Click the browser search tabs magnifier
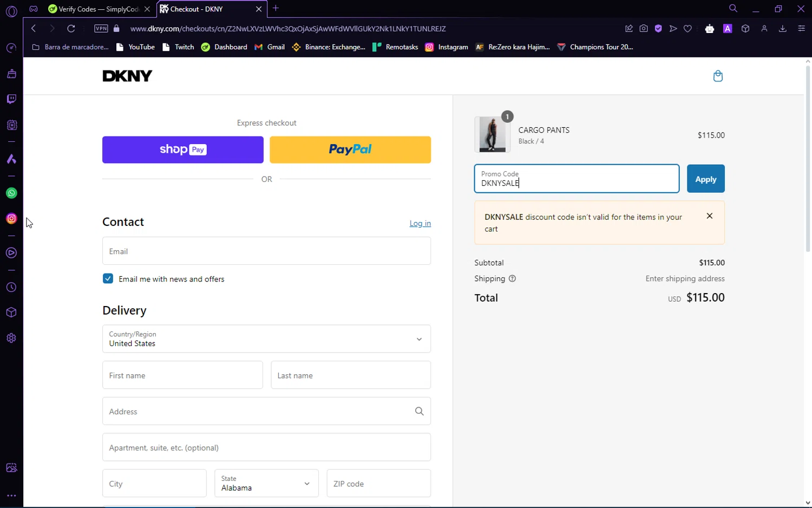This screenshot has width=812, height=508. (x=733, y=9)
